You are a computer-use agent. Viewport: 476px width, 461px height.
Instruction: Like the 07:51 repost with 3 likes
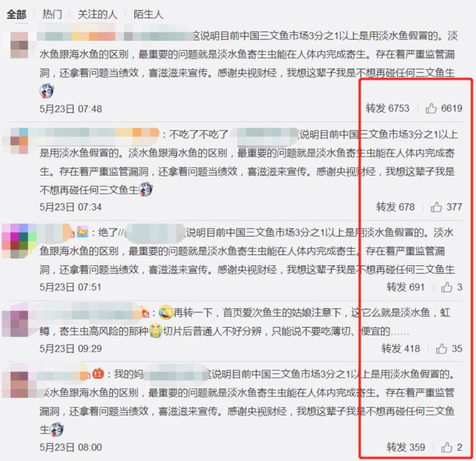[x=446, y=287]
